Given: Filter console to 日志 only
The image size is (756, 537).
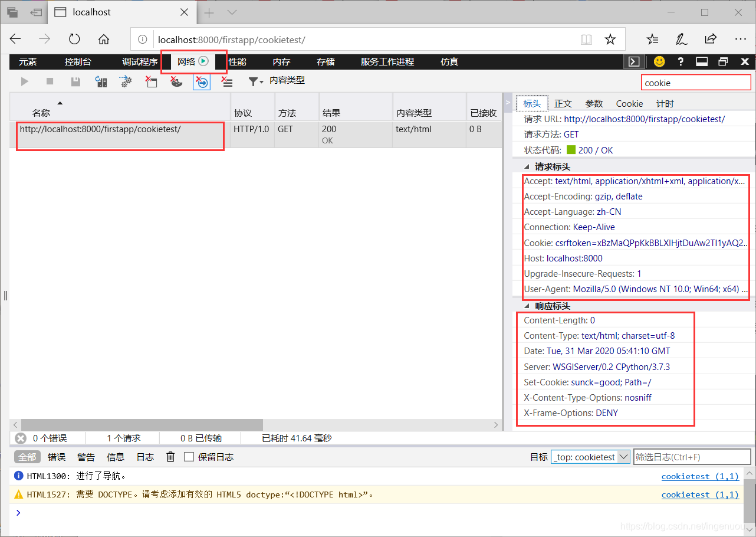Looking at the screenshot, I should pos(145,457).
